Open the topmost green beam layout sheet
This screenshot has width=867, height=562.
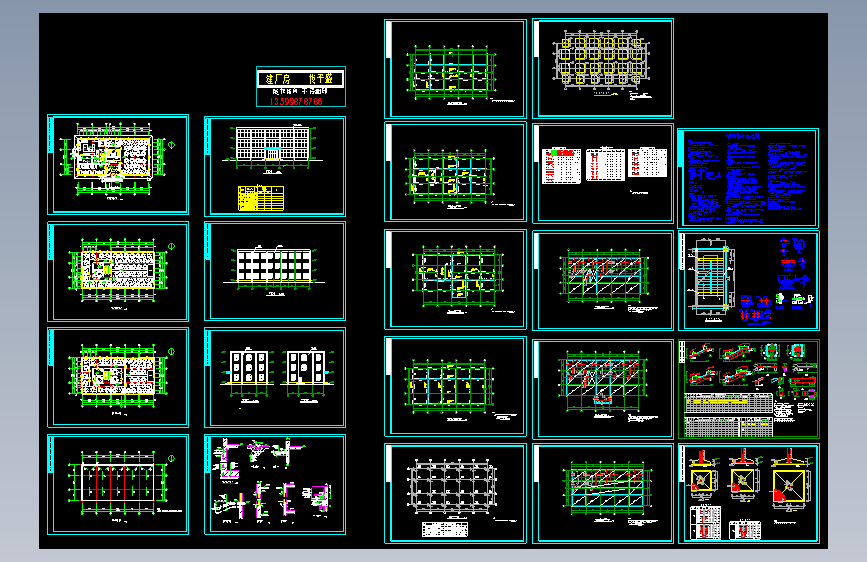coord(455,69)
